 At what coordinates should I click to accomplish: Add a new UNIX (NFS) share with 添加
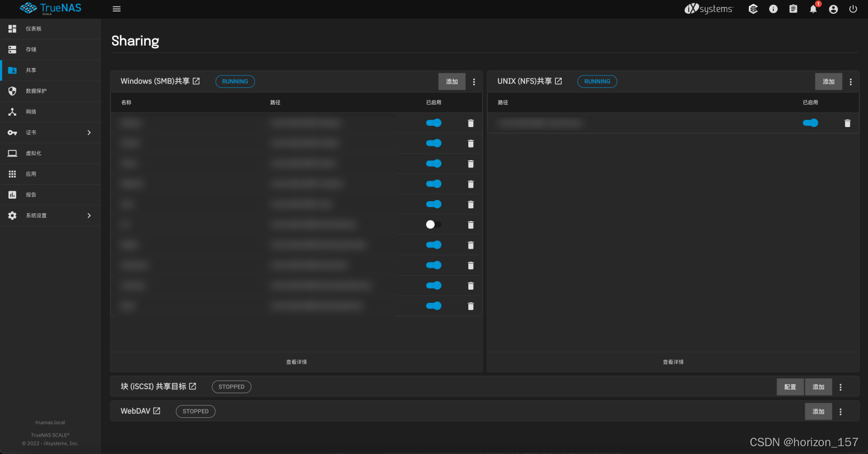[829, 81]
